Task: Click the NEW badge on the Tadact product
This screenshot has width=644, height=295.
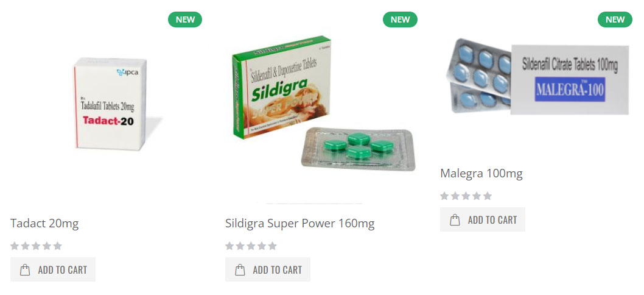Action: tap(185, 20)
